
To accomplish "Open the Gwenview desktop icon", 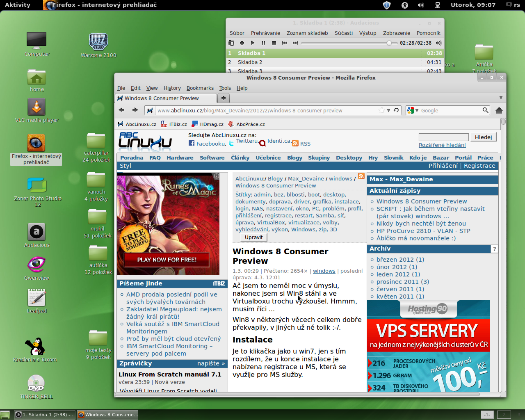I will tap(37, 268).
